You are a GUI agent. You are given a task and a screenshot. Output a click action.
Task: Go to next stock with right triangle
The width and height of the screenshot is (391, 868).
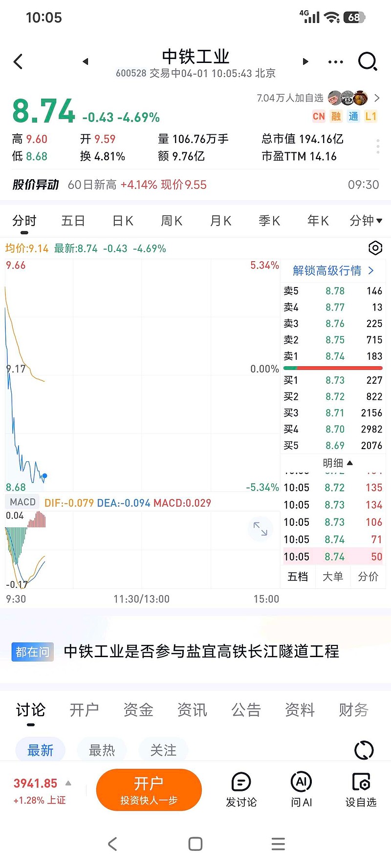(305, 62)
